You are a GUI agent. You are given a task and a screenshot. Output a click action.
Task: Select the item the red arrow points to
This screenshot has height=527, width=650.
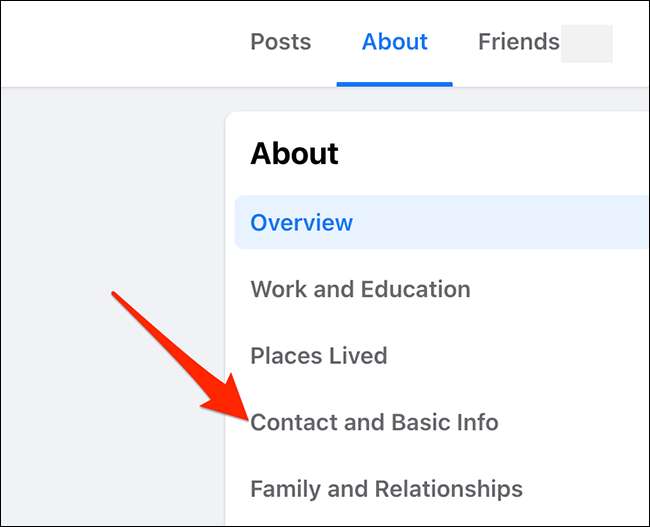(374, 422)
